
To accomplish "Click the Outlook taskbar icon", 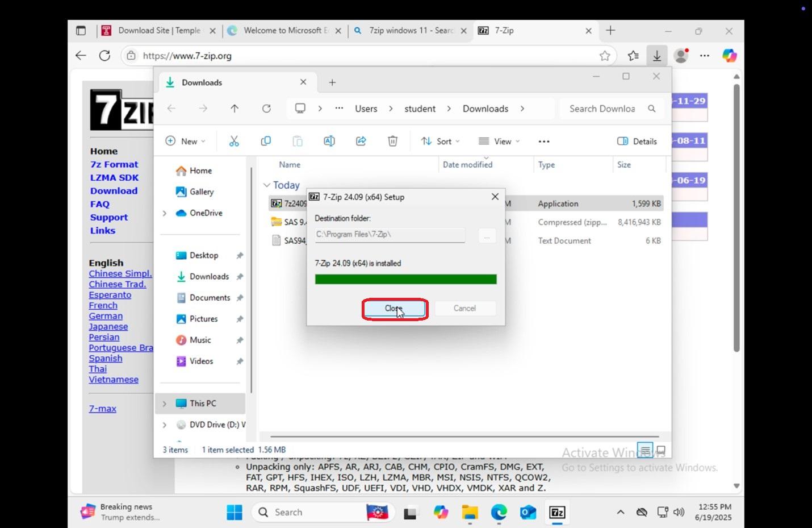I will click(x=528, y=512).
